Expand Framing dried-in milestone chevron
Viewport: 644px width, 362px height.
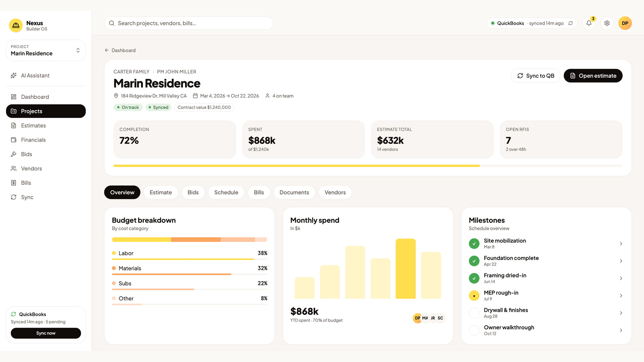click(621, 278)
